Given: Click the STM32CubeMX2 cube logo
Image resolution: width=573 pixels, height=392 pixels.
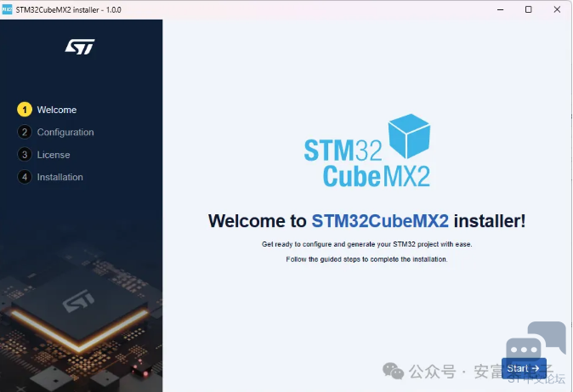Looking at the screenshot, I should tap(367, 151).
